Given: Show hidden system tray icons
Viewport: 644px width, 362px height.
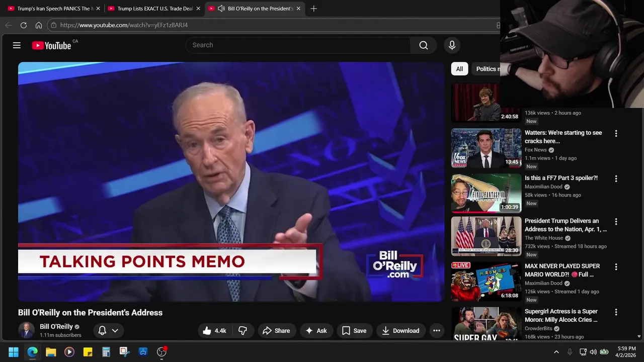Looking at the screenshot, I should click(556, 352).
